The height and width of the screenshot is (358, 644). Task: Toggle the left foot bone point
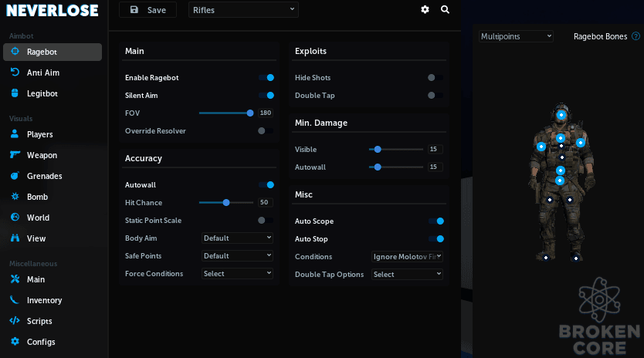pyautogui.click(x=546, y=258)
